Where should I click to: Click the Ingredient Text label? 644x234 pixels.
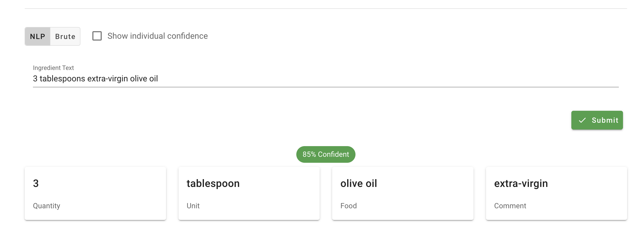[x=53, y=68]
